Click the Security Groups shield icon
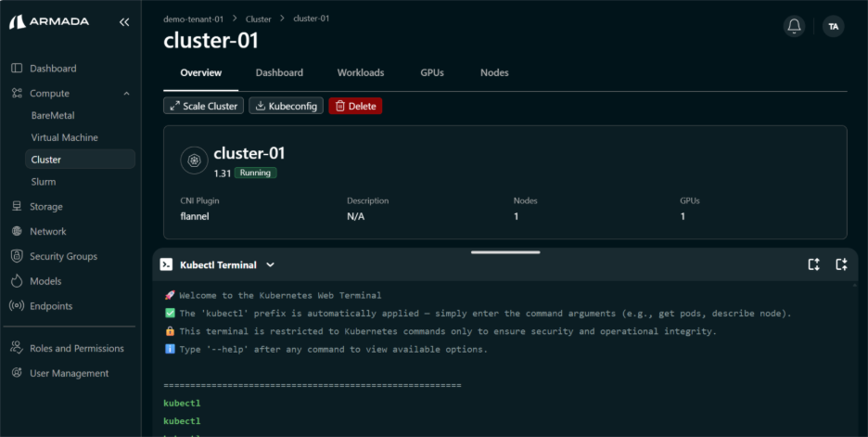This screenshot has width=868, height=437. tap(17, 256)
